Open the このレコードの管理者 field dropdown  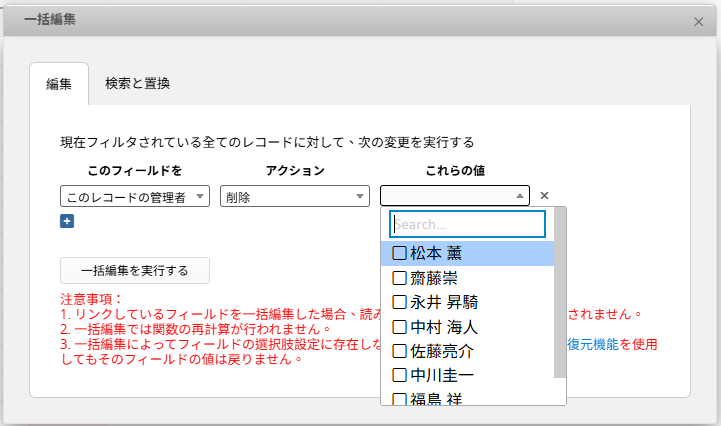tap(135, 197)
